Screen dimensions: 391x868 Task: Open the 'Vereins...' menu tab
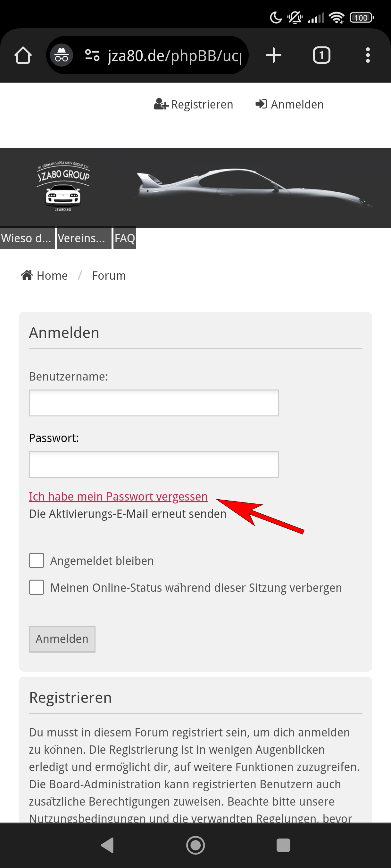pyautogui.click(x=83, y=238)
